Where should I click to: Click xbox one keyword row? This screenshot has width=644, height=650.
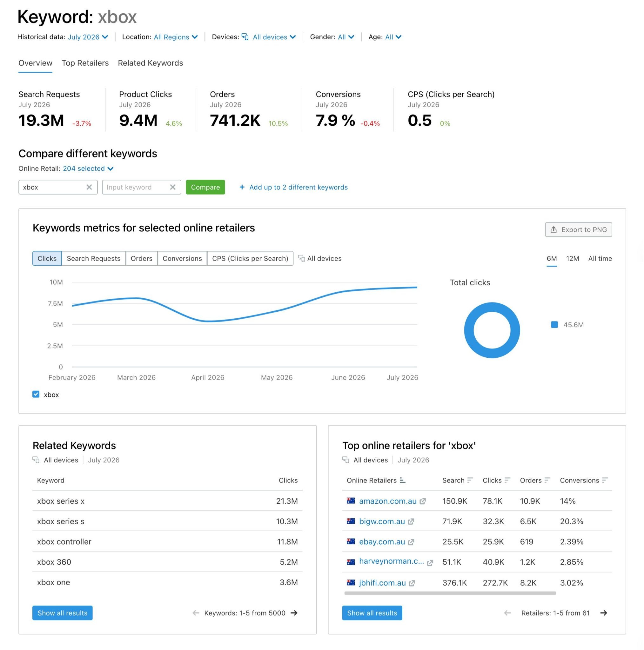pos(167,582)
